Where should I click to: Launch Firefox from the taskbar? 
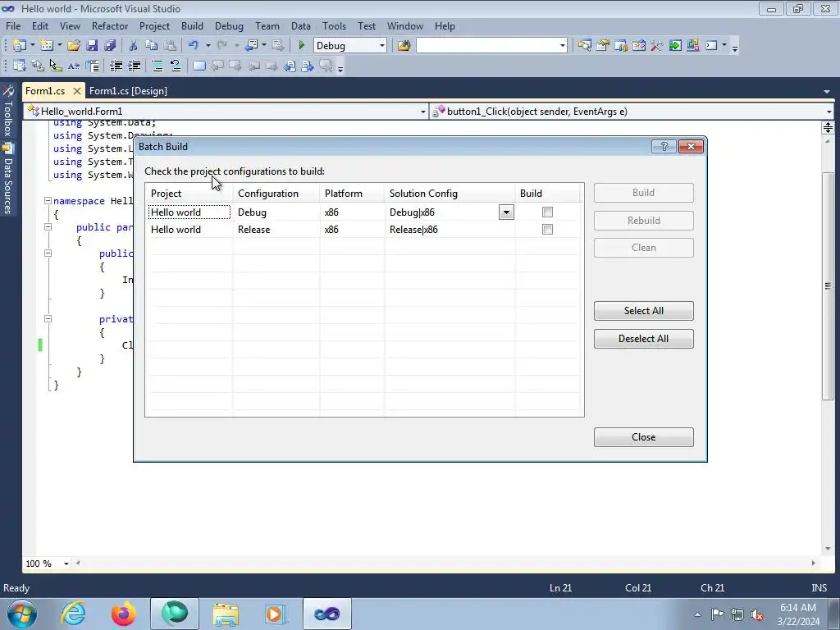[x=124, y=614]
